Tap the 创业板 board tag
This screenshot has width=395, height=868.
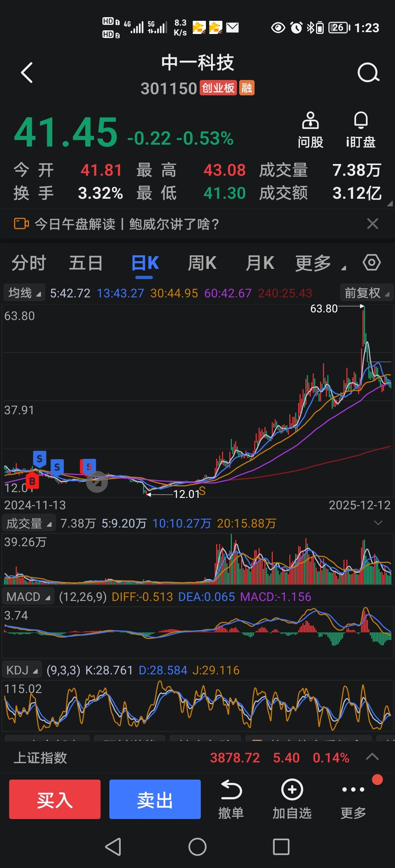point(218,88)
